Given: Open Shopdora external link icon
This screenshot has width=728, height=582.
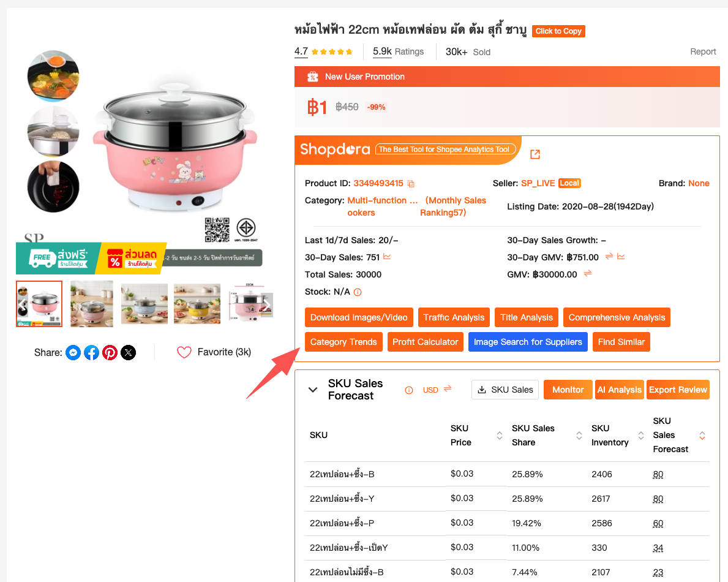Looking at the screenshot, I should pyautogui.click(x=535, y=154).
